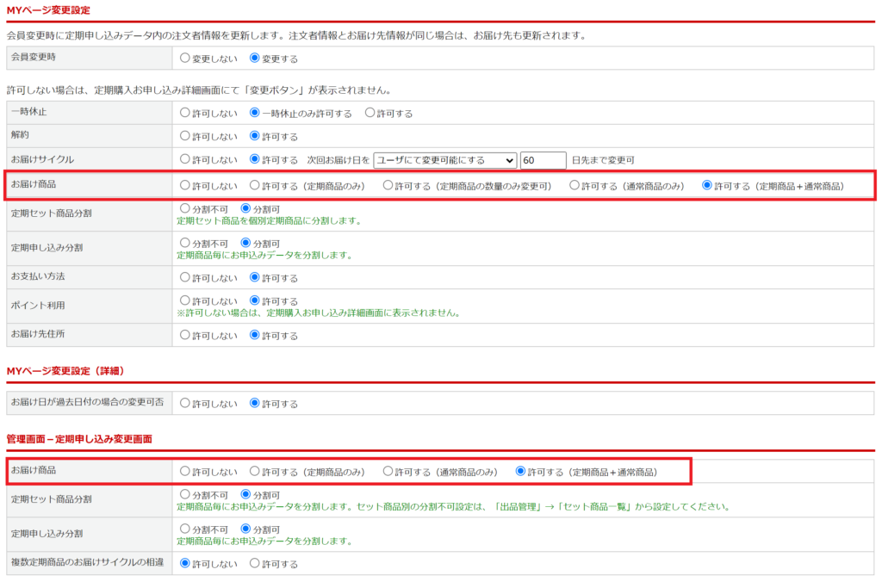Select 許可しない for 管理画面 お届け商品
The width and height of the screenshot is (882, 588).
pos(184,471)
